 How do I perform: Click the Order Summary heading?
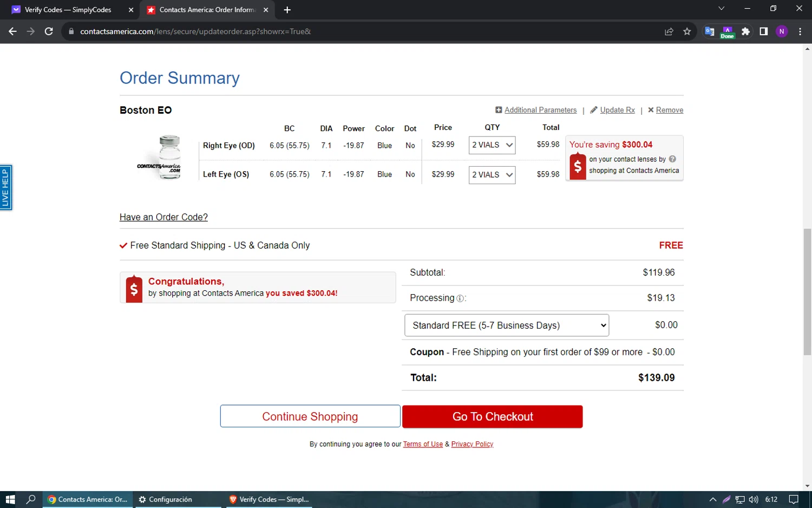pyautogui.click(x=180, y=78)
